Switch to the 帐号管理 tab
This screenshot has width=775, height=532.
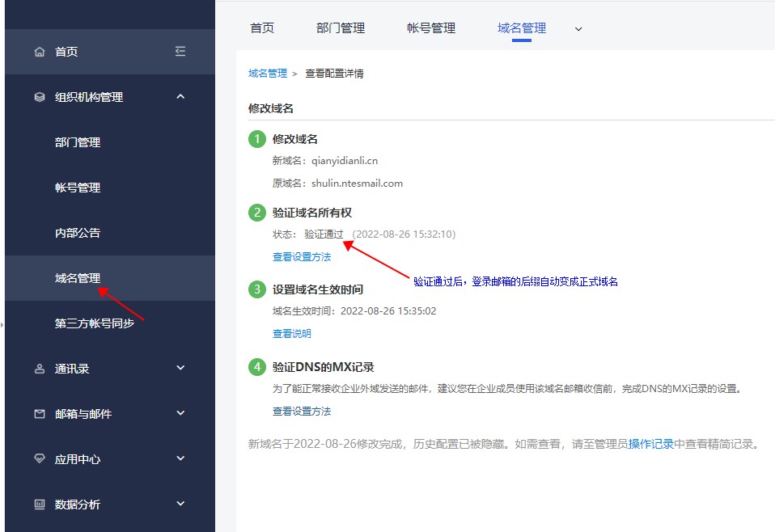[431, 28]
